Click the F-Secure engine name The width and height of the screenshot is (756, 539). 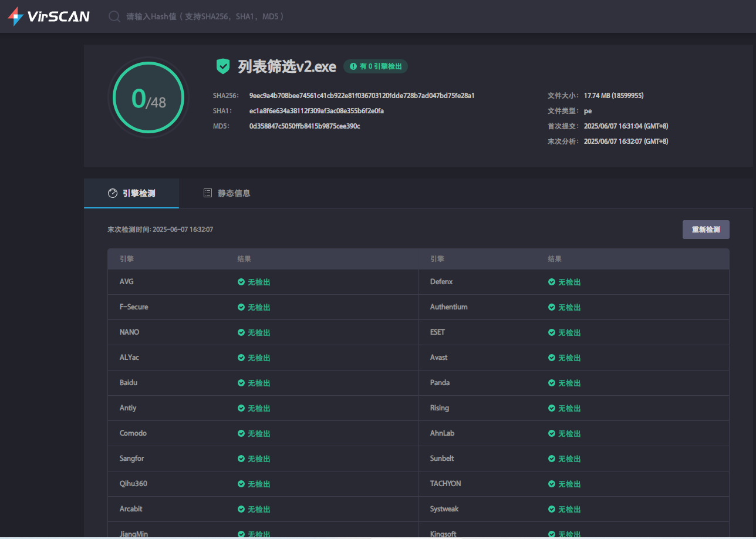click(x=134, y=307)
